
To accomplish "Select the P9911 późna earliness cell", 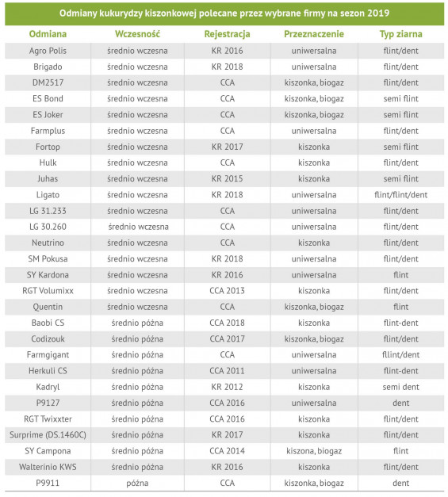I will point(137,483).
